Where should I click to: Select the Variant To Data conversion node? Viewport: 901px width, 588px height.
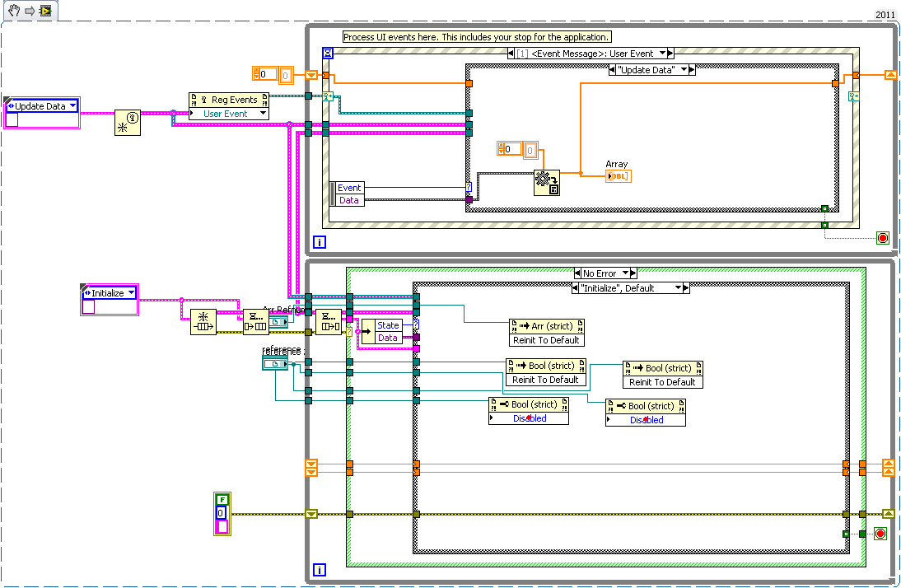click(547, 182)
